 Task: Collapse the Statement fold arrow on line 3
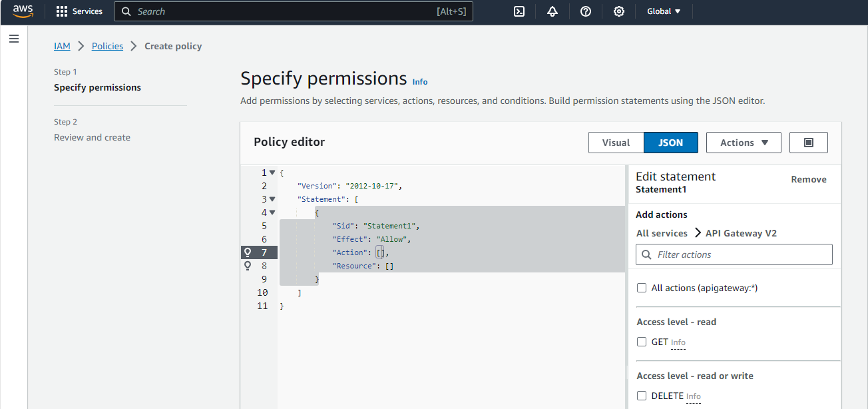[272, 199]
